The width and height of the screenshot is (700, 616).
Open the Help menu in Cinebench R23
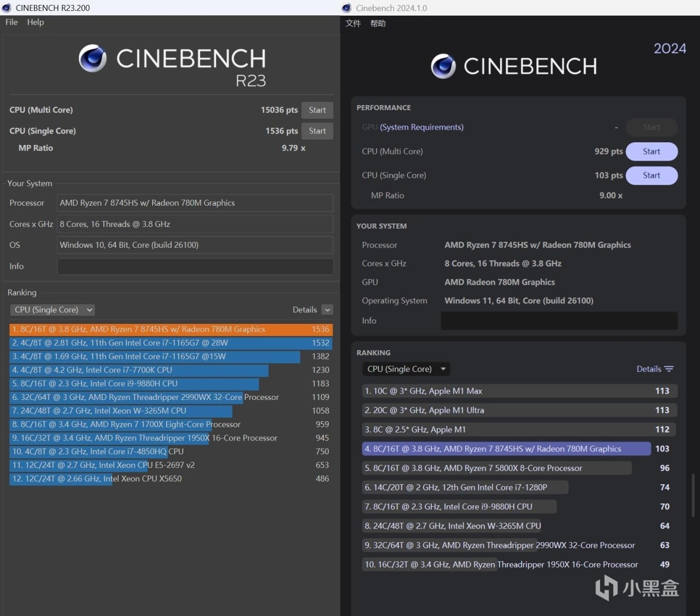(36, 22)
